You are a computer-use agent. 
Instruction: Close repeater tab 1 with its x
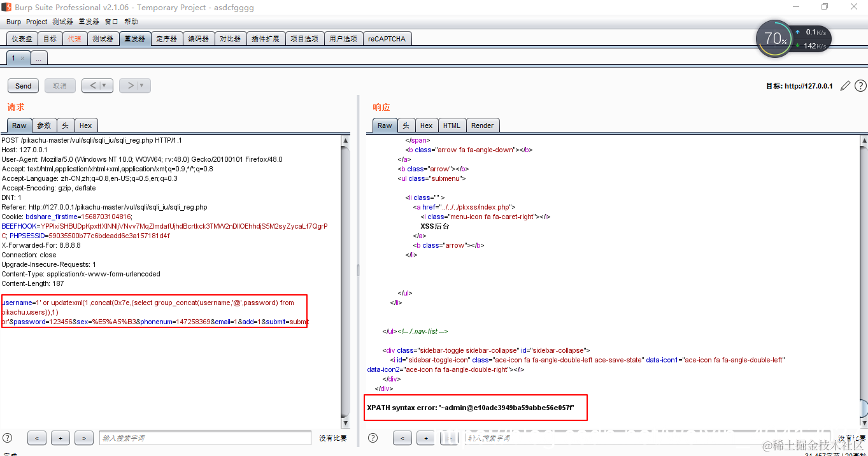22,58
